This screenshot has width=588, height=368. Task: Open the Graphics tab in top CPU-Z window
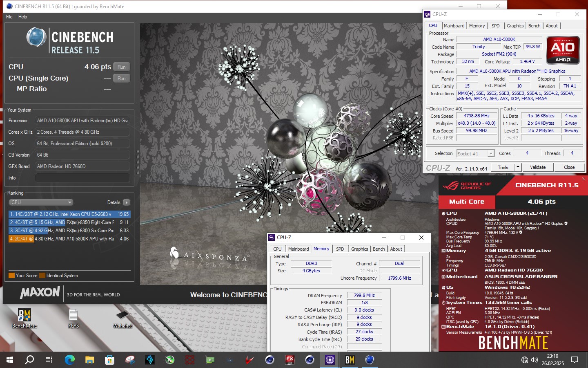[515, 26]
